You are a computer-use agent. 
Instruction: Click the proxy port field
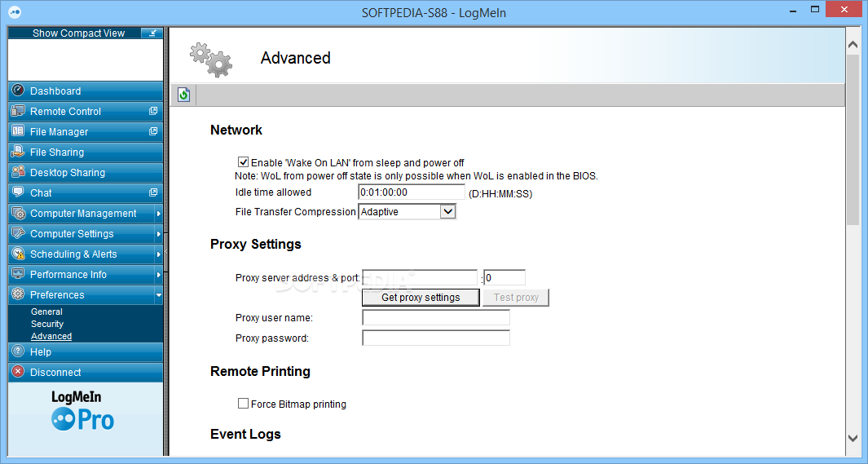click(x=504, y=277)
